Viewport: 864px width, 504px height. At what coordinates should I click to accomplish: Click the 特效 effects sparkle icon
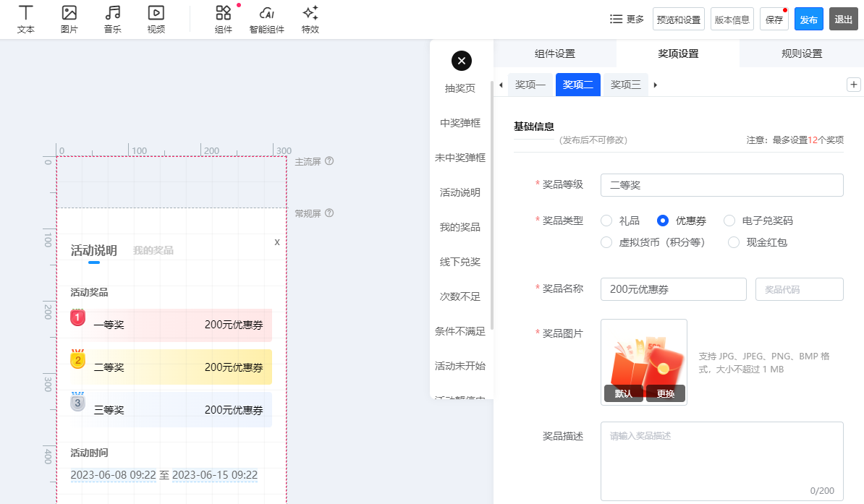310,13
